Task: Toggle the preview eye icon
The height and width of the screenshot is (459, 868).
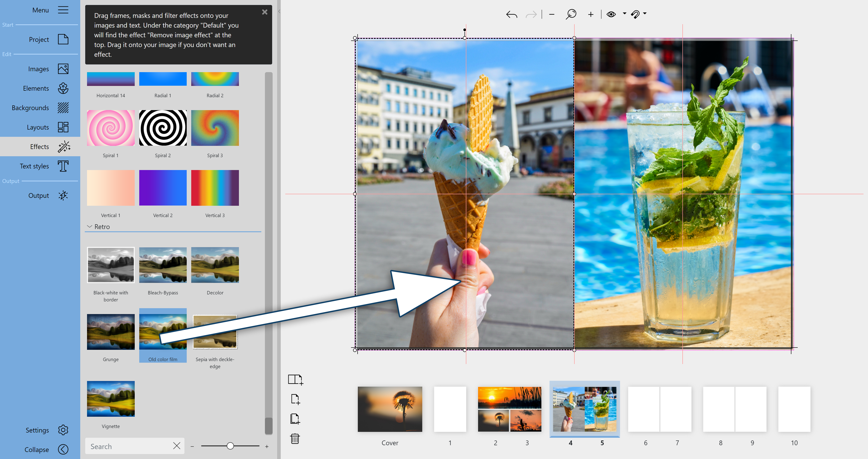Action: [x=611, y=14]
